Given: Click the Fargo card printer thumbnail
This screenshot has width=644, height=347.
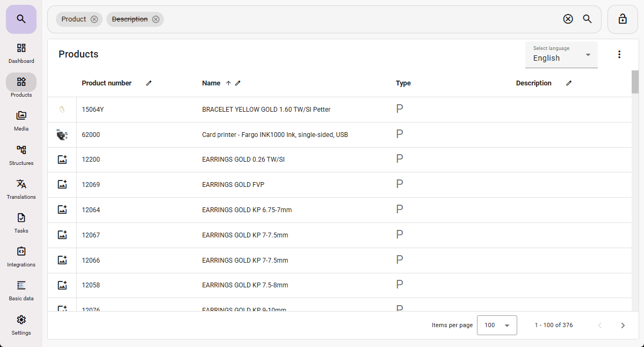Looking at the screenshot, I should [x=62, y=135].
